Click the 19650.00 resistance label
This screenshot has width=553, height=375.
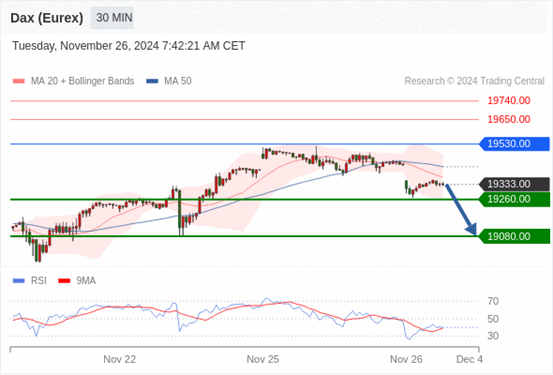pos(509,119)
